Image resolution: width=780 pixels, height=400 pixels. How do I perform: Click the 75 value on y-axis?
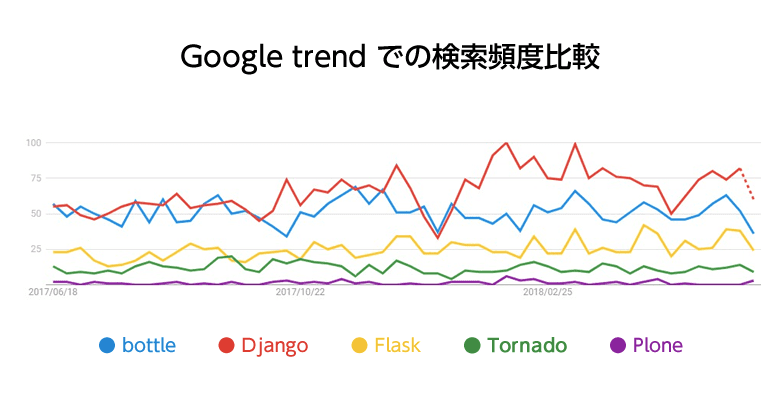pyautogui.click(x=35, y=178)
